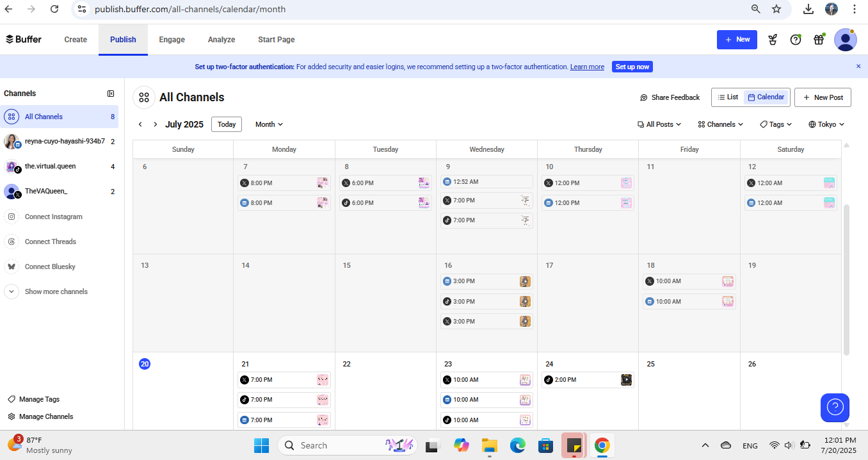Open Share Feedback chat icon
The width and height of the screenshot is (868, 460).
(x=644, y=97)
